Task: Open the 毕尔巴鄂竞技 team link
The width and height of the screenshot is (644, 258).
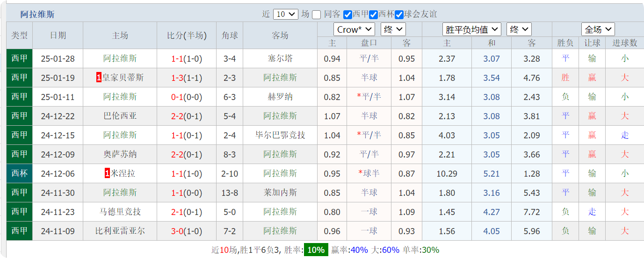Action: [280, 135]
